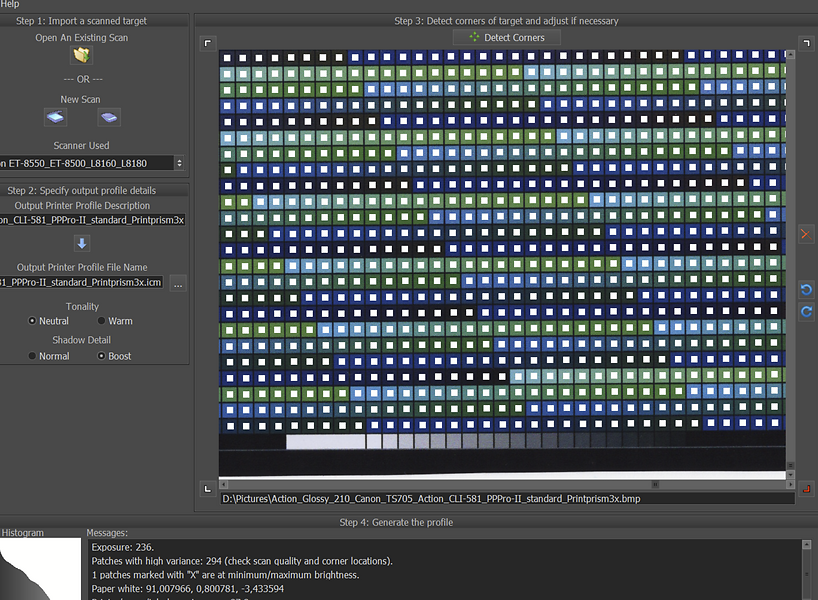Start a new scan with second scanner icon

click(x=108, y=117)
